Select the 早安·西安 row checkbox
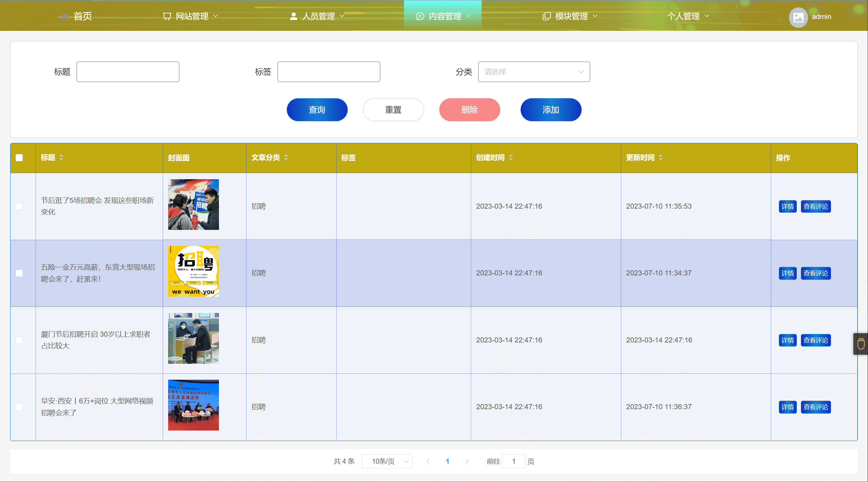Viewport: 868px width, 482px height. tap(19, 407)
